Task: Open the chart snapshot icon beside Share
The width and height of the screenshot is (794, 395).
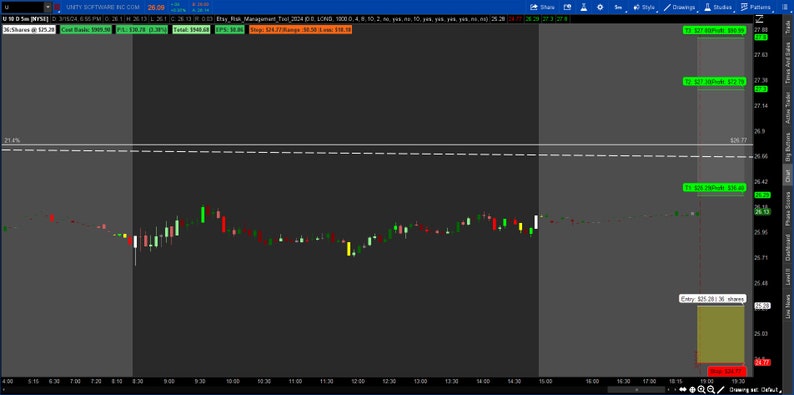Action: click(x=568, y=7)
